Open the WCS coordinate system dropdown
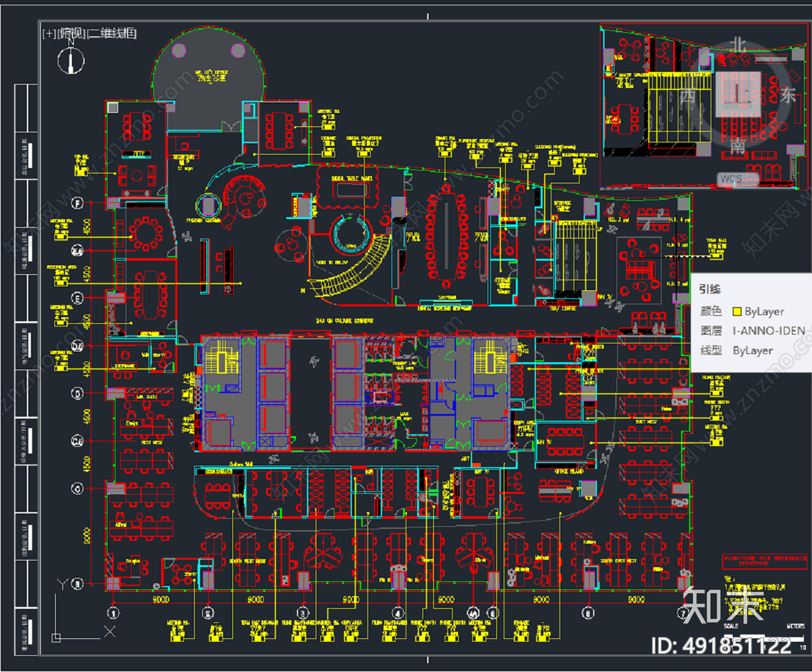Screen dimensions: 812x672 click(x=737, y=179)
